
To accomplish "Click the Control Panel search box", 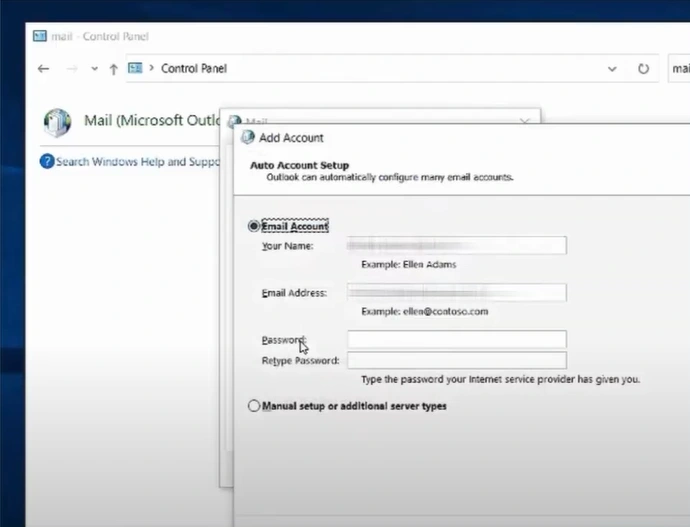I will (x=679, y=69).
